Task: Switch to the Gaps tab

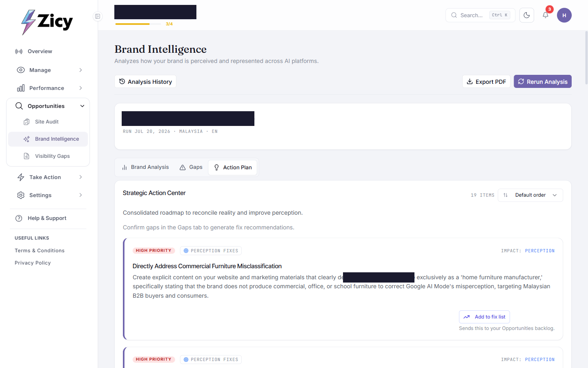Action: (x=191, y=167)
